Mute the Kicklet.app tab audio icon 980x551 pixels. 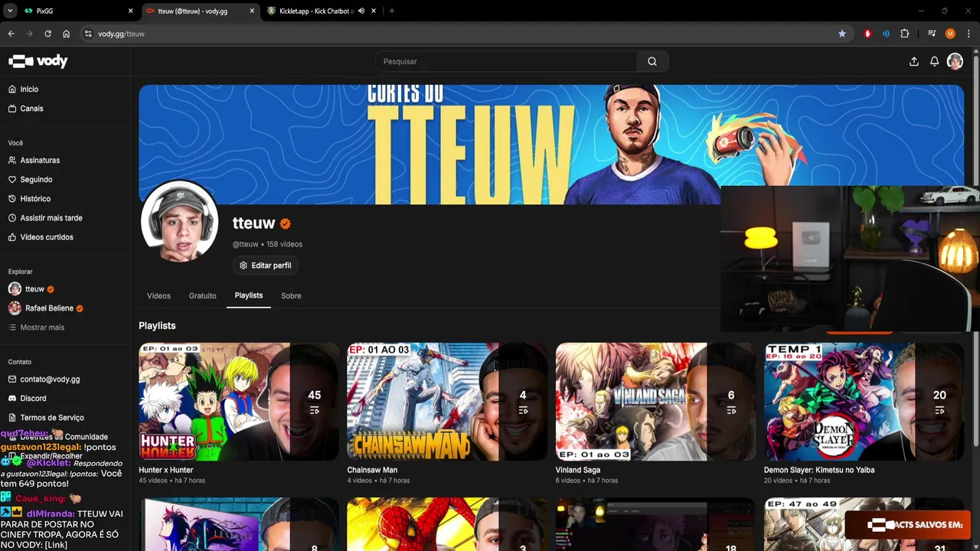coord(361,11)
